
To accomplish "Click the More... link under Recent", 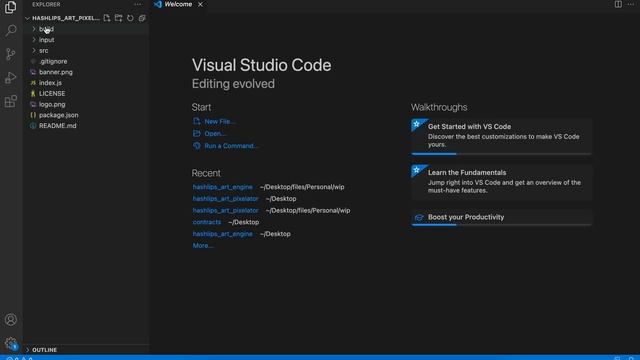I will (203, 246).
